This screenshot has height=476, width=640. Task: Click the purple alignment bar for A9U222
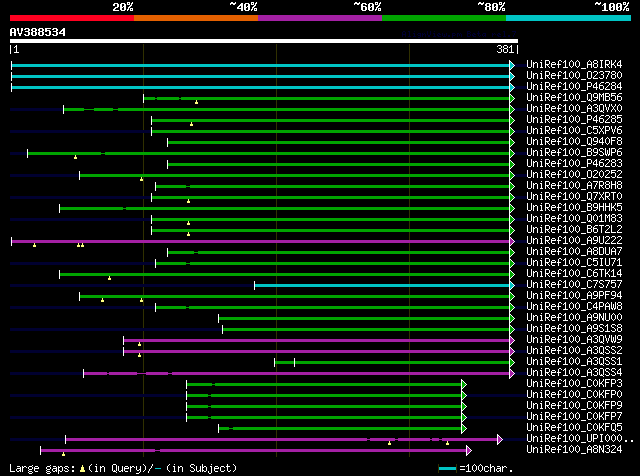260,242
